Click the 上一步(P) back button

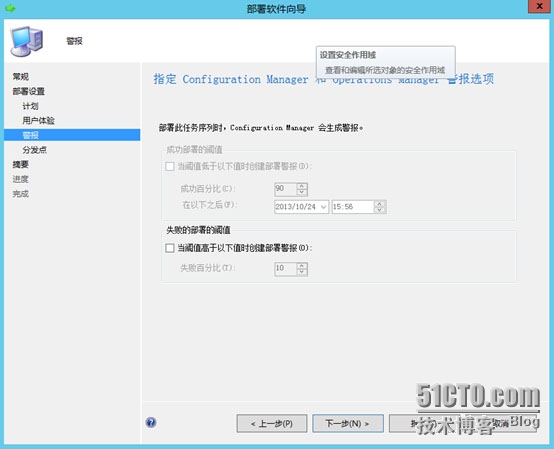click(x=272, y=423)
